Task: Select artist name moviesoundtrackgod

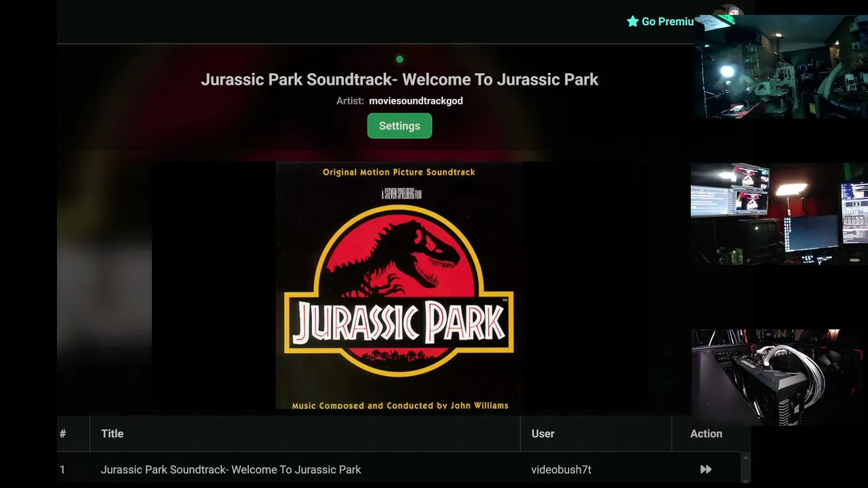Action: (x=416, y=101)
